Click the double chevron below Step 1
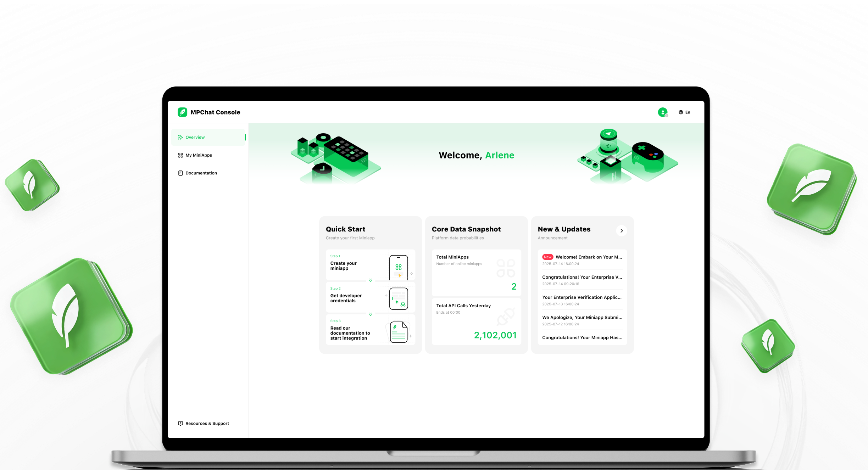868x470 pixels. coord(371,280)
